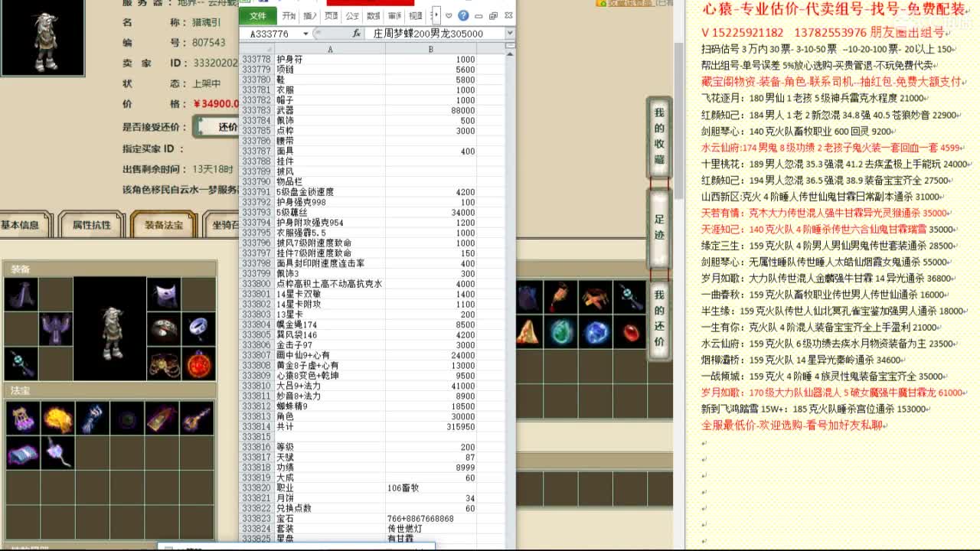Open 足迹 side button

click(x=659, y=227)
